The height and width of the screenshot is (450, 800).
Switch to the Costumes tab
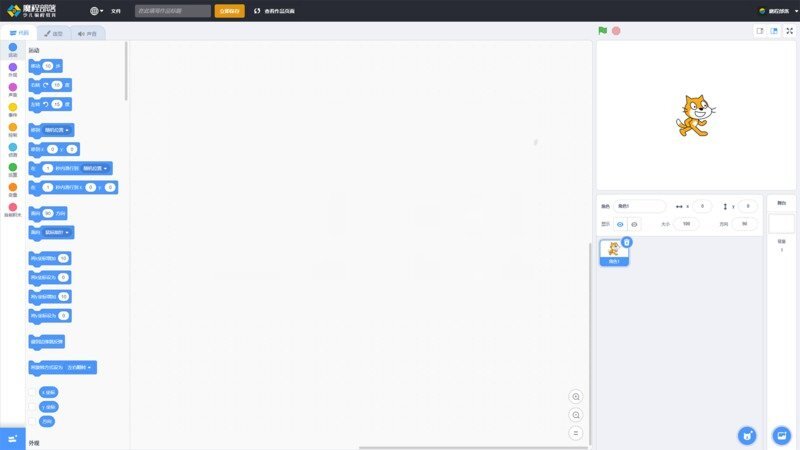pyautogui.click(x=53, y=33)
